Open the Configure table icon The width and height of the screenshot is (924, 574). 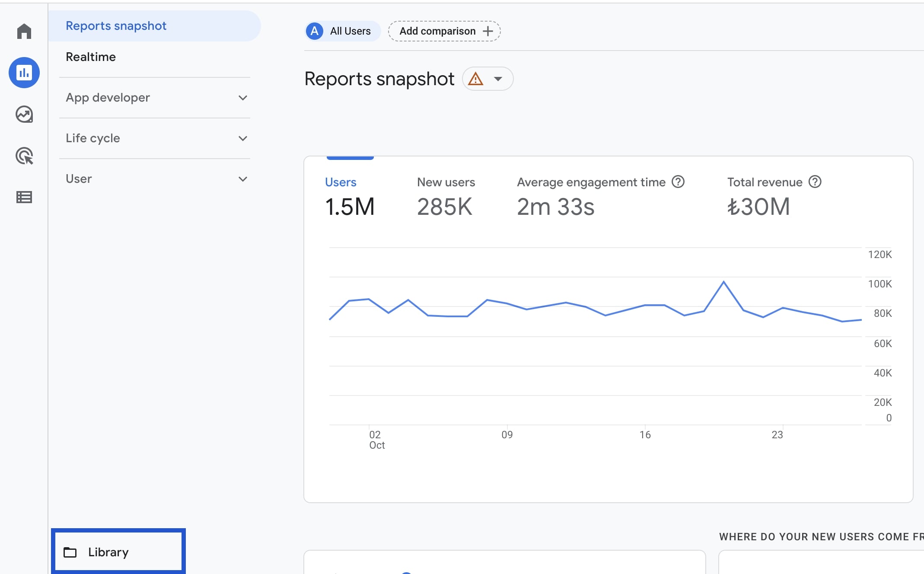pyautogui.click(x=24, y=198)
